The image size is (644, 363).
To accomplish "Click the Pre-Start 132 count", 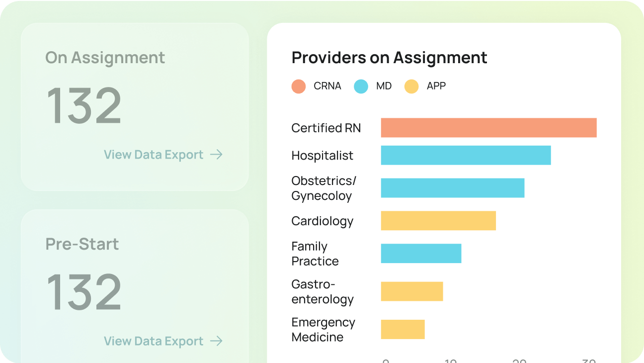I will coord(84,292).
